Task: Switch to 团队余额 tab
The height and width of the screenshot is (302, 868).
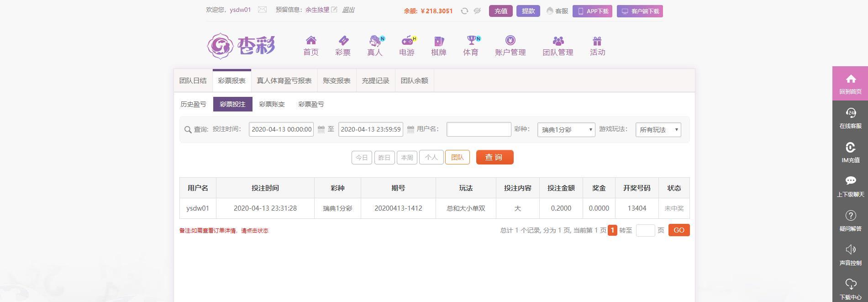Action: [x=414, y=80]
